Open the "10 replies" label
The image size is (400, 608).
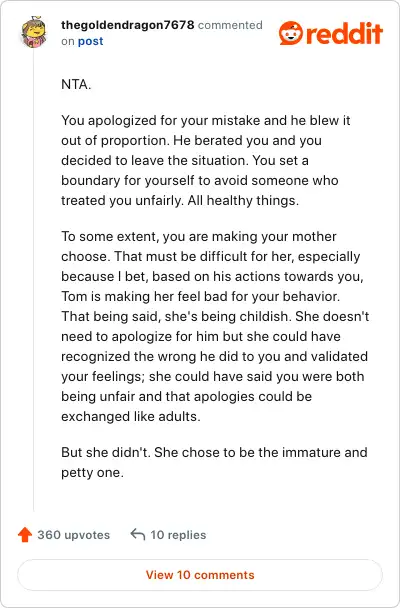click(178, 535)
